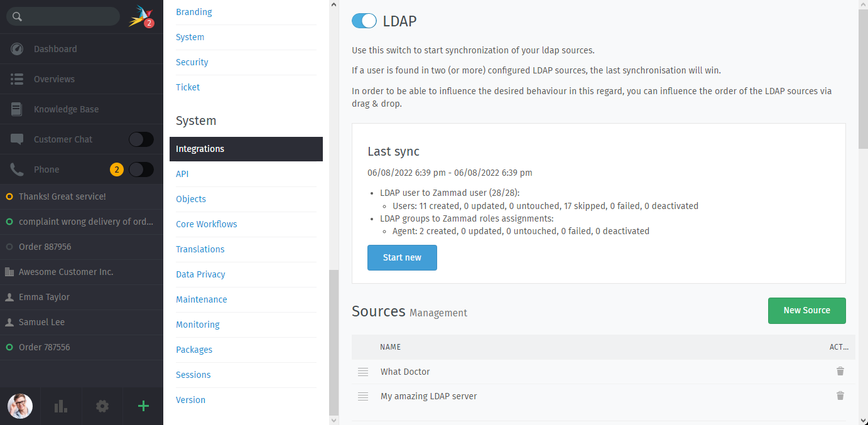Open Branding settings
Screen dimensions: 868x425
click(194, 12)
